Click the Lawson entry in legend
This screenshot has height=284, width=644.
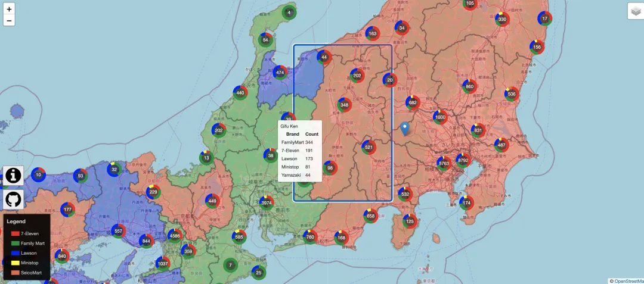coord(29,253)
